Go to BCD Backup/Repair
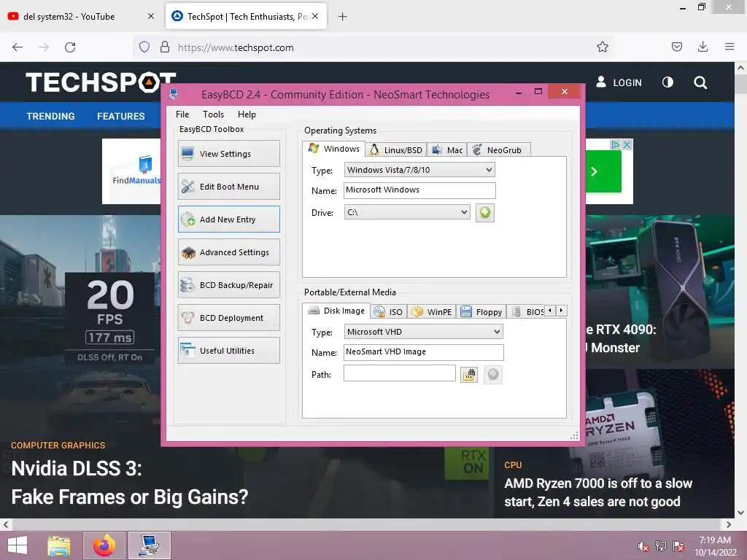Viewport: 747px width, 560px height. point(228,285)
